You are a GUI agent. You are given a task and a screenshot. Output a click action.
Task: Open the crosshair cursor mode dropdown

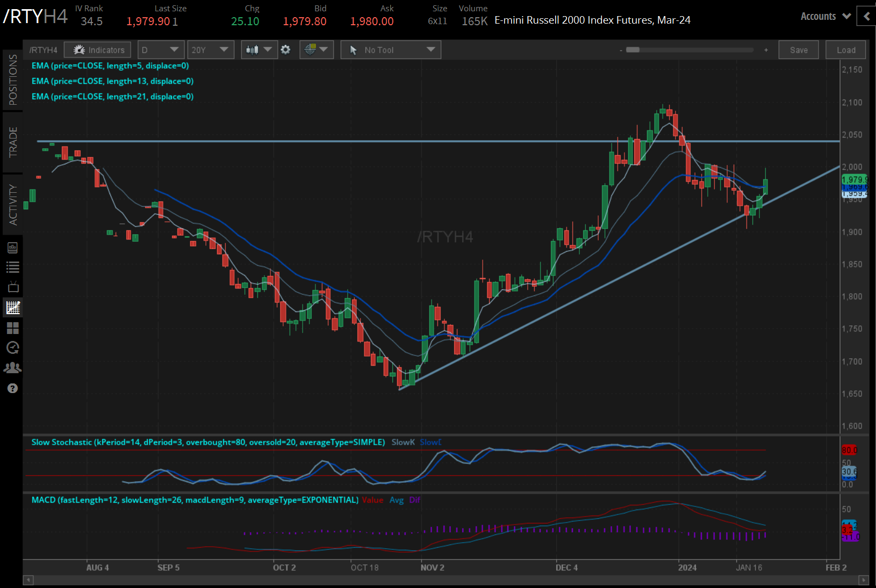[317, 50]
